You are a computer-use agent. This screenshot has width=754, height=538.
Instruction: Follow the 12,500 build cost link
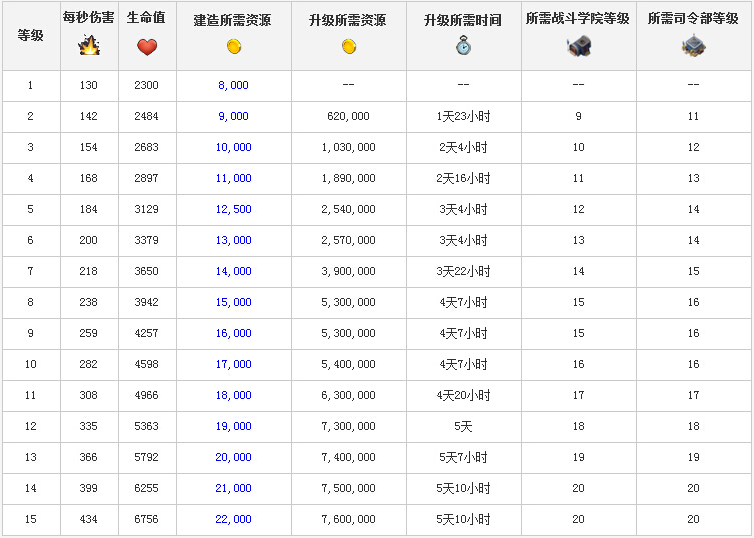click(233, 210)
